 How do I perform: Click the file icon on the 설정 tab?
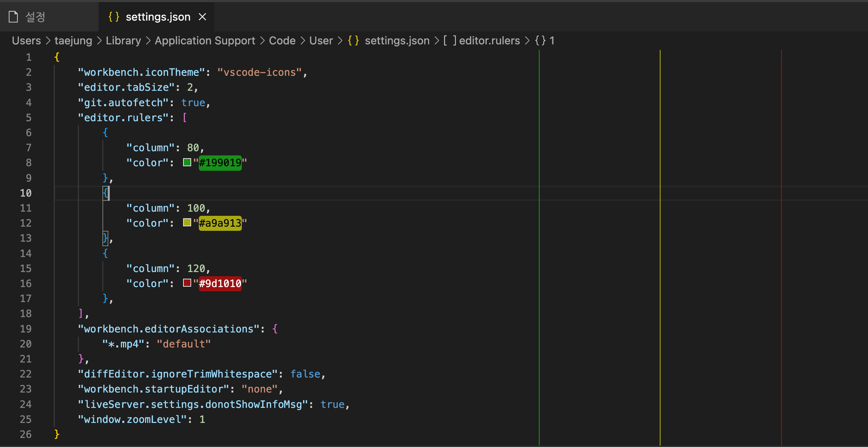pos(13,17)
